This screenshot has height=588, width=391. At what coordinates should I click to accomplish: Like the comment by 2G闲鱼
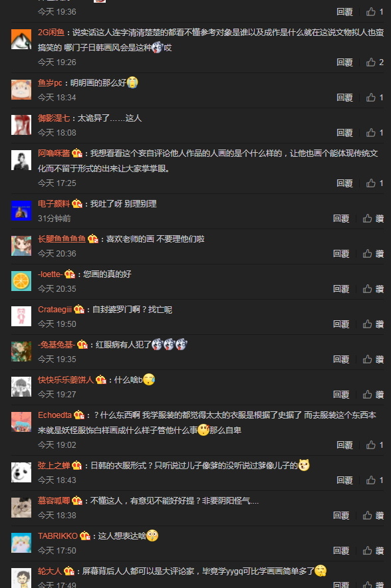[x=375, y=62]
